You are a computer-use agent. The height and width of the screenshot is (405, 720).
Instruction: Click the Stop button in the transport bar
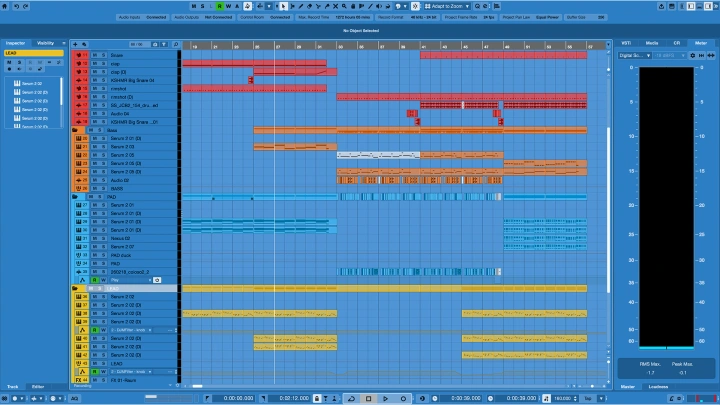click(369, 398)
